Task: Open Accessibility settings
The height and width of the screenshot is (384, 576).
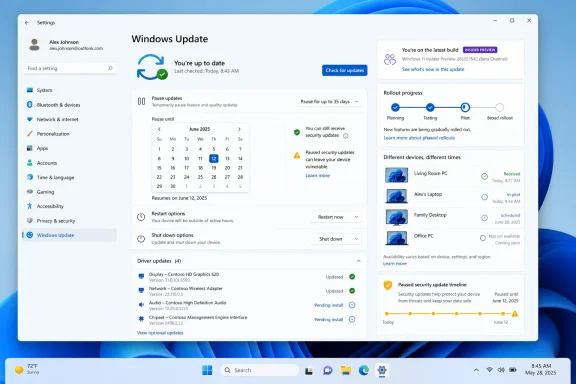Action: pos(69,207)
